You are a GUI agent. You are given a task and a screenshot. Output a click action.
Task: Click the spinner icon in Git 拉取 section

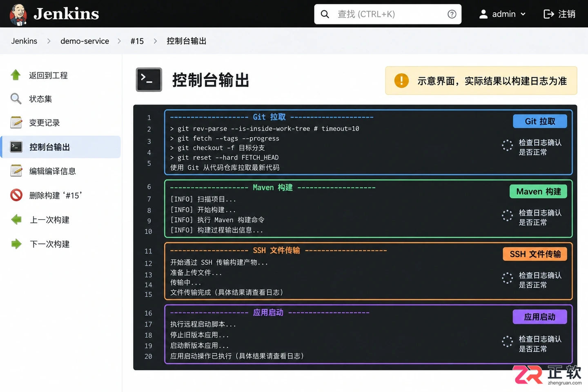(x=507, y=145)
